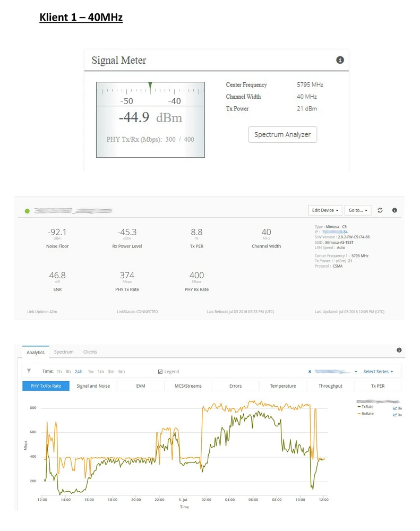Click the filter funnel icon beside Time
420x531 pixels.
point(29,371)
